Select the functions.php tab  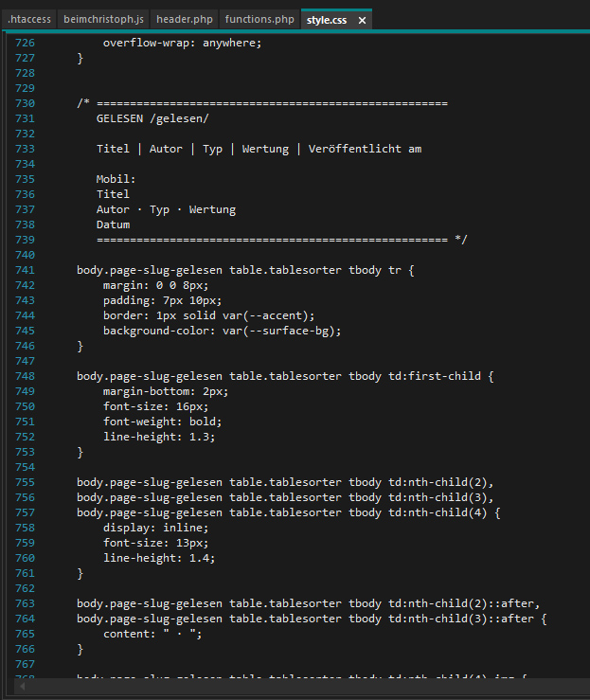(x=259, y=20)
